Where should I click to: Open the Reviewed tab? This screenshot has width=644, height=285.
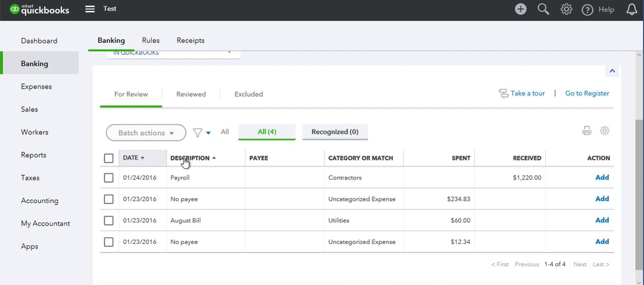191,94
